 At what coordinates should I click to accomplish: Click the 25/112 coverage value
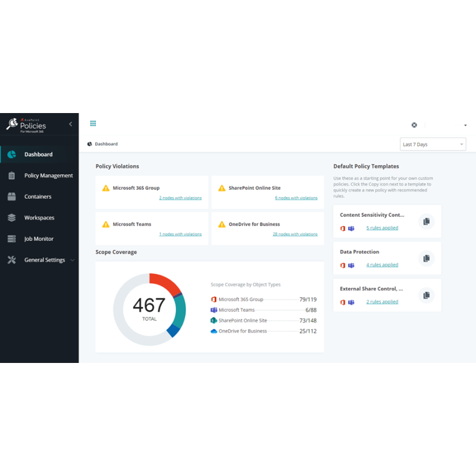click(308, 331)
